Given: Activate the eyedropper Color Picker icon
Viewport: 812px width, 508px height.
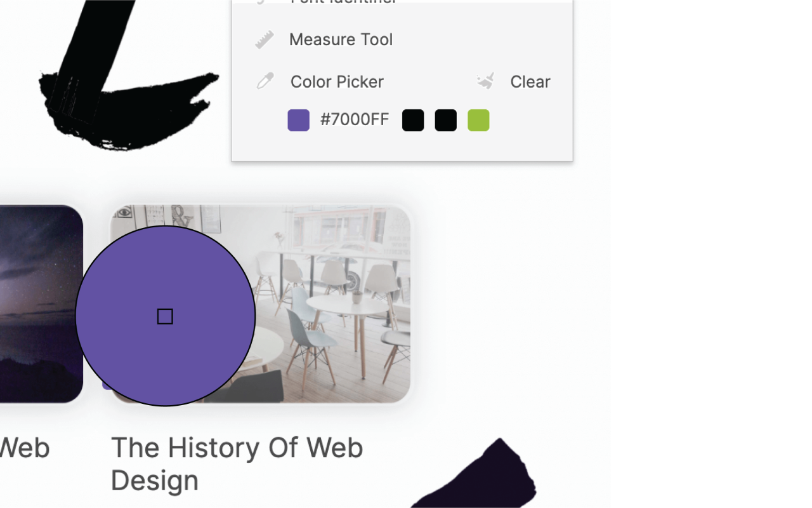Looking at the screenshot, I should pyautogui.click(x=265, y=81).
